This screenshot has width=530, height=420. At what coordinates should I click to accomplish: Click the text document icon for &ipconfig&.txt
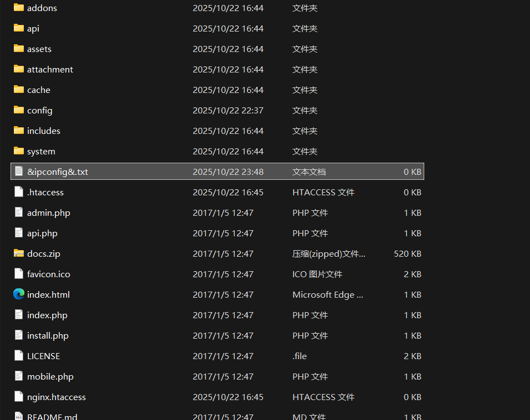click(x=19, y=172)
